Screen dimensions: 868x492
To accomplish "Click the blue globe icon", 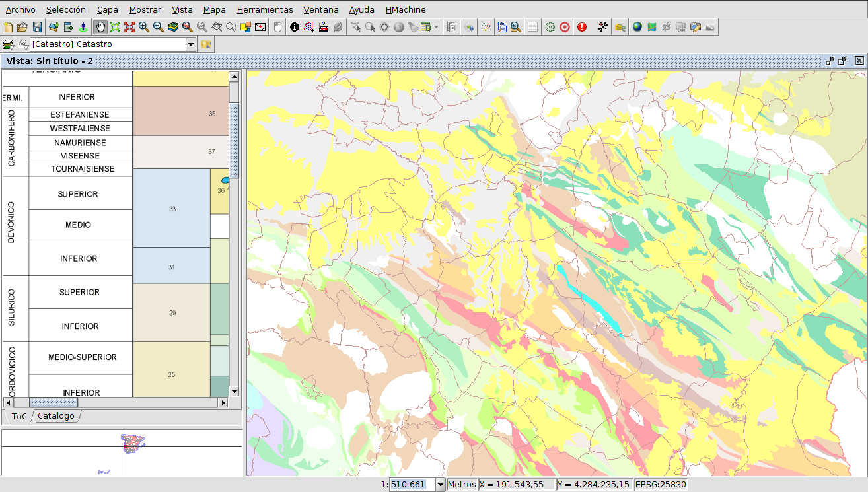I will [637, 27].
